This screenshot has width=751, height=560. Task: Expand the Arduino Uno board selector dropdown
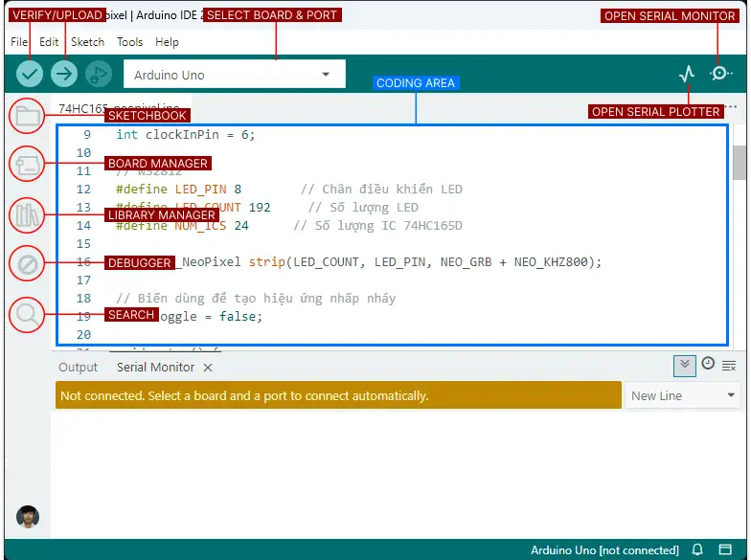(234, 75)
